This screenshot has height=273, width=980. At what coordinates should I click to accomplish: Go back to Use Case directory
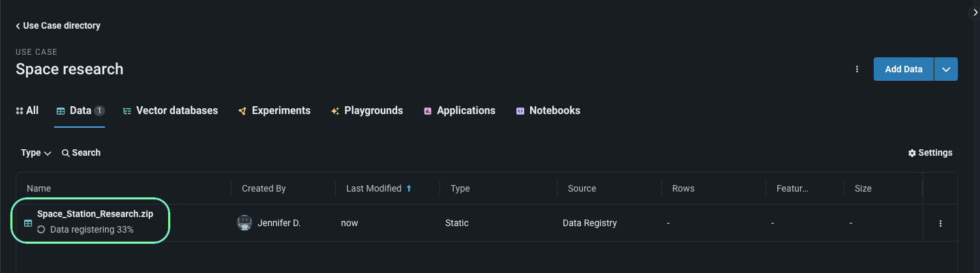click(x=58, y=26)
